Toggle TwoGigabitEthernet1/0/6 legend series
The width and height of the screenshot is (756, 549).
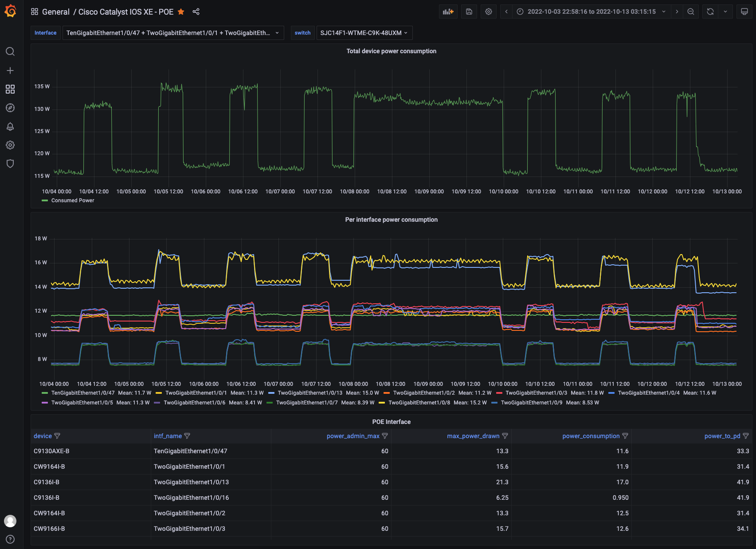[195, 403]
